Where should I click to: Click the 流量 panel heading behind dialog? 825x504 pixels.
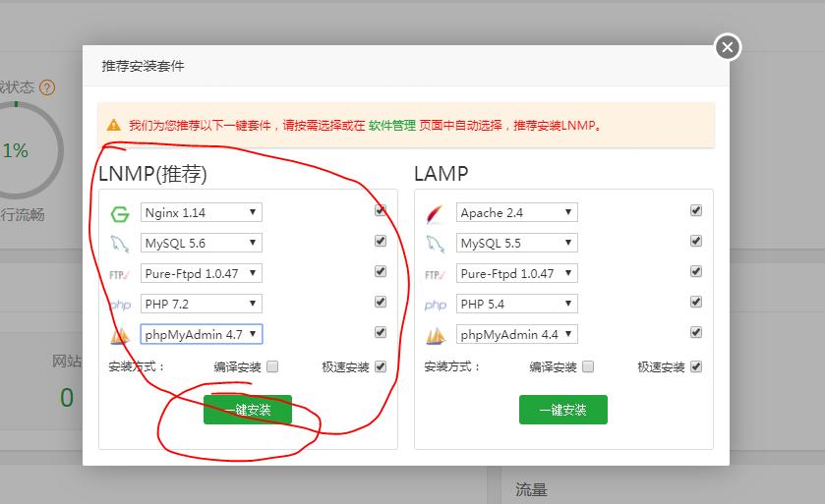click(531, 490)
